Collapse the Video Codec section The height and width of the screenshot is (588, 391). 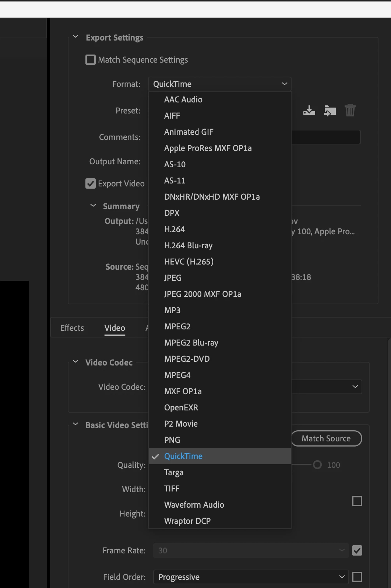click(75, 362)
